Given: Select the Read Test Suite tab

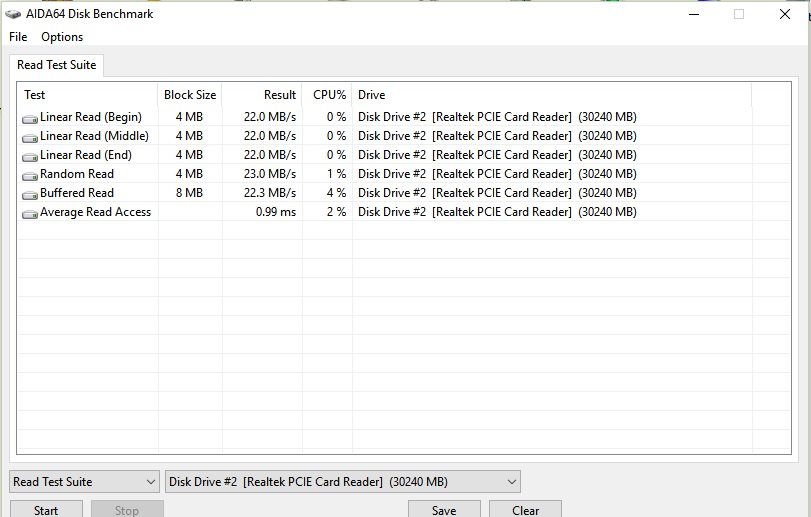Looking at the screenshot, I should point(56,65).
